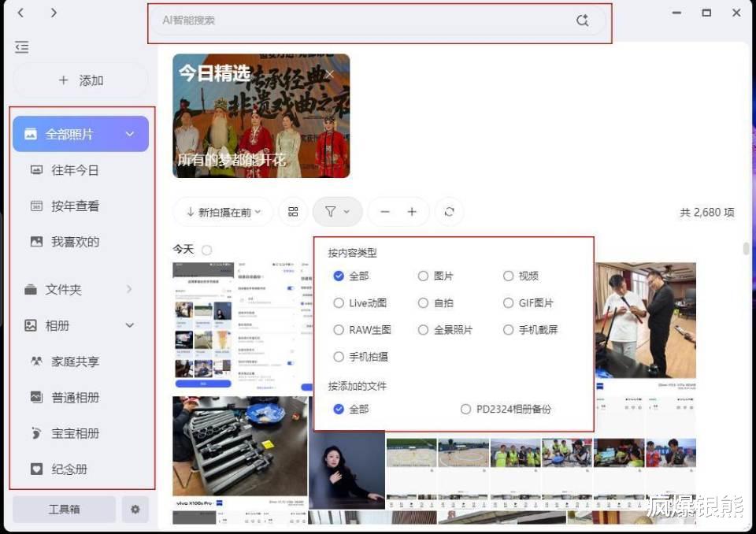Screen dimensions: 756x534
Task: Click the 添加 button
Action: pyautogui.click(x=80, y=80)
